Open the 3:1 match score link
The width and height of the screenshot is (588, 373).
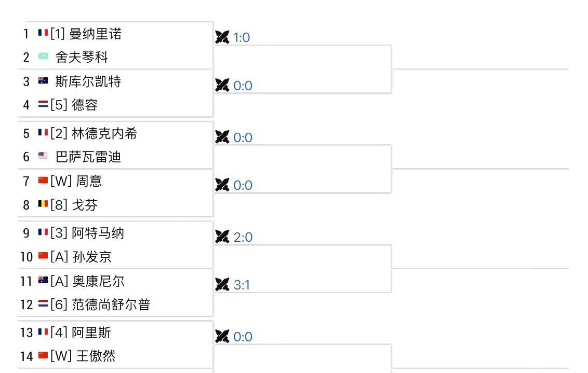(x=242, y=285)
